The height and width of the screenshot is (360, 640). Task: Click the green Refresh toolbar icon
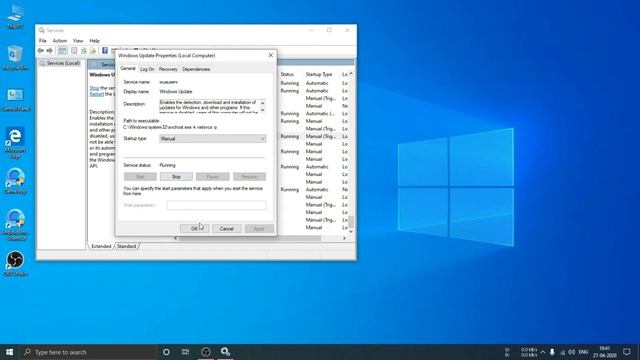point(84,51)
